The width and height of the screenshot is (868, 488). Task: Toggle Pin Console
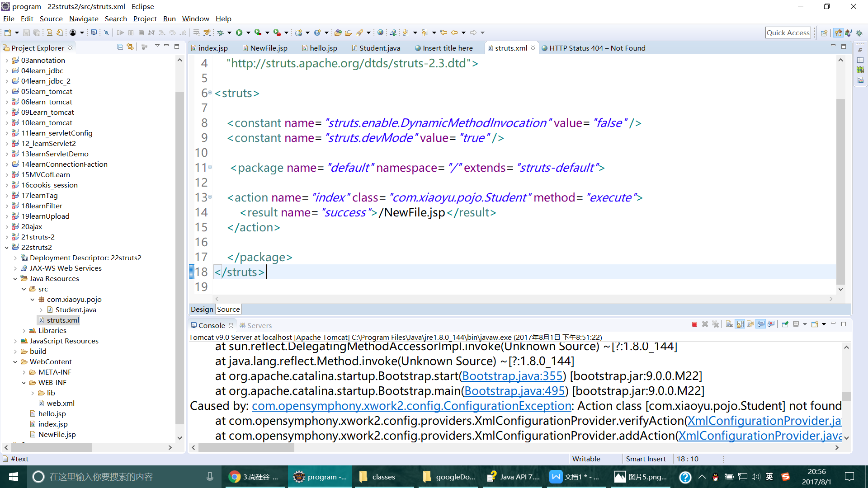tap(785, 324)
